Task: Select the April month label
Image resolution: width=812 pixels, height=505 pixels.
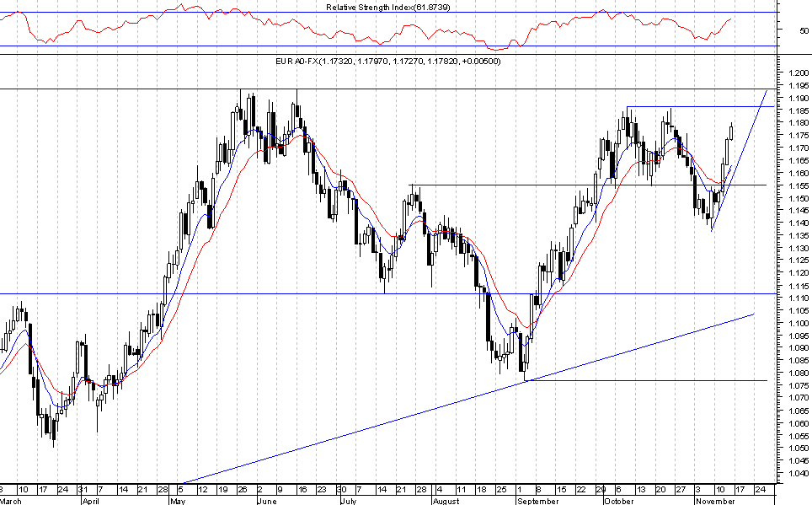Action: coord(91,501)
